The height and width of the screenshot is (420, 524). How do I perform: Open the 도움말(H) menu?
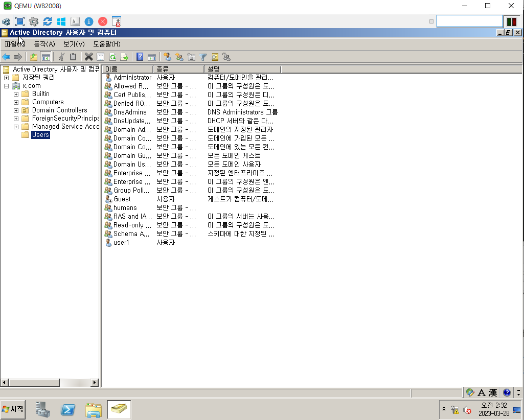click(x=107, y=44)
